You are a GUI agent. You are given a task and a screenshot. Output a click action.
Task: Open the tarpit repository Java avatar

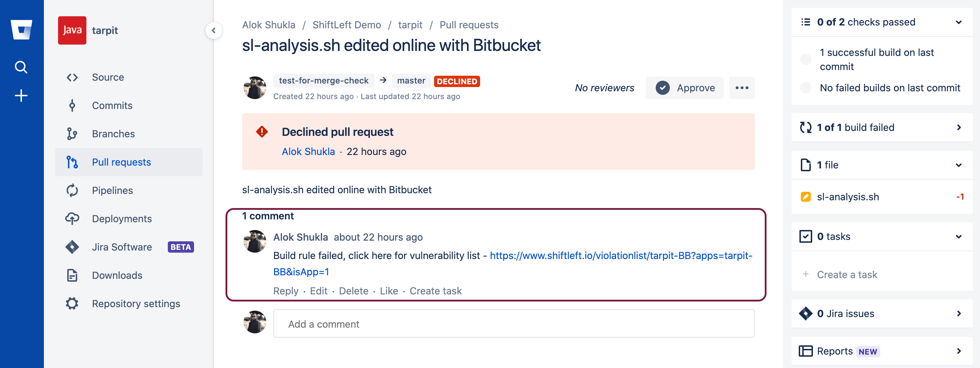point(72,30)
